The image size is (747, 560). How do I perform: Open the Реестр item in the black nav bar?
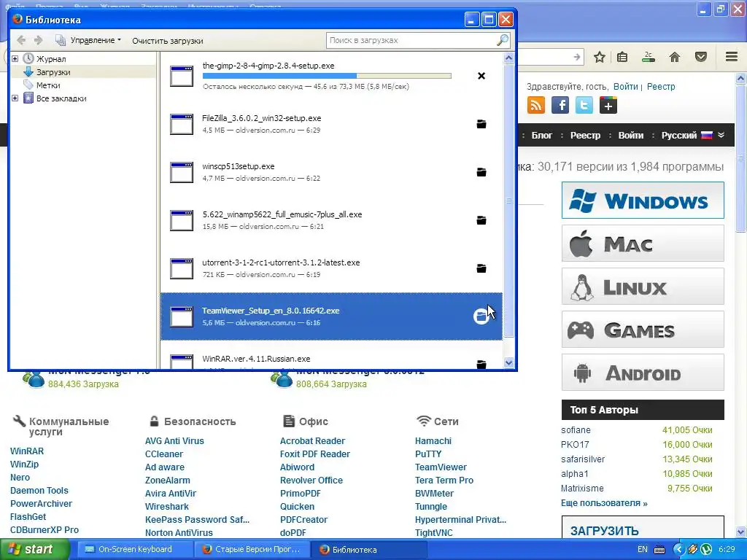click(x=585, y=135)
